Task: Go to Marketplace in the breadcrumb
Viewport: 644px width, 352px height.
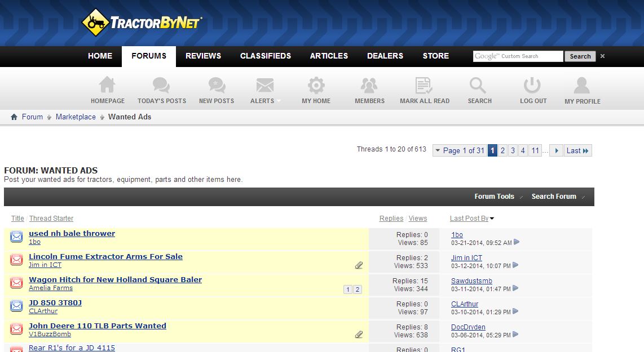Action: [76, 117]
